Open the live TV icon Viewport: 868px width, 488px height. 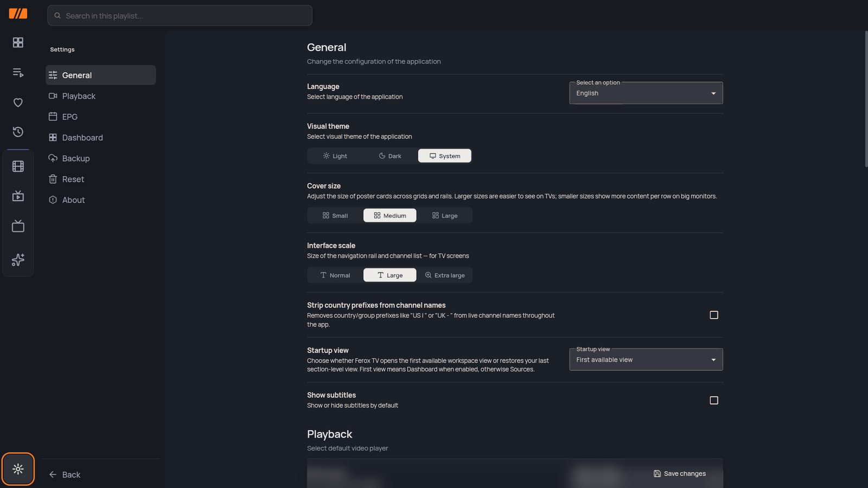coord(18,226)
